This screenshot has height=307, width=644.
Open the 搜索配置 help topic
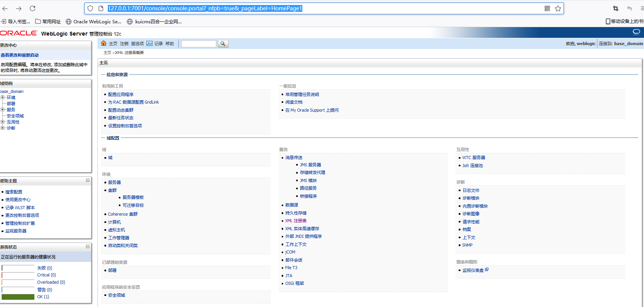coord(14,192)
